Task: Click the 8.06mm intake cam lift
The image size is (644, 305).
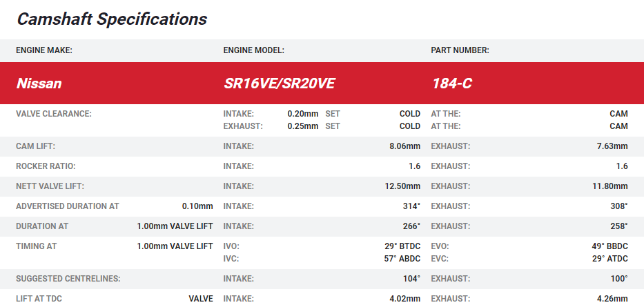Action: (x=404, y=146)
